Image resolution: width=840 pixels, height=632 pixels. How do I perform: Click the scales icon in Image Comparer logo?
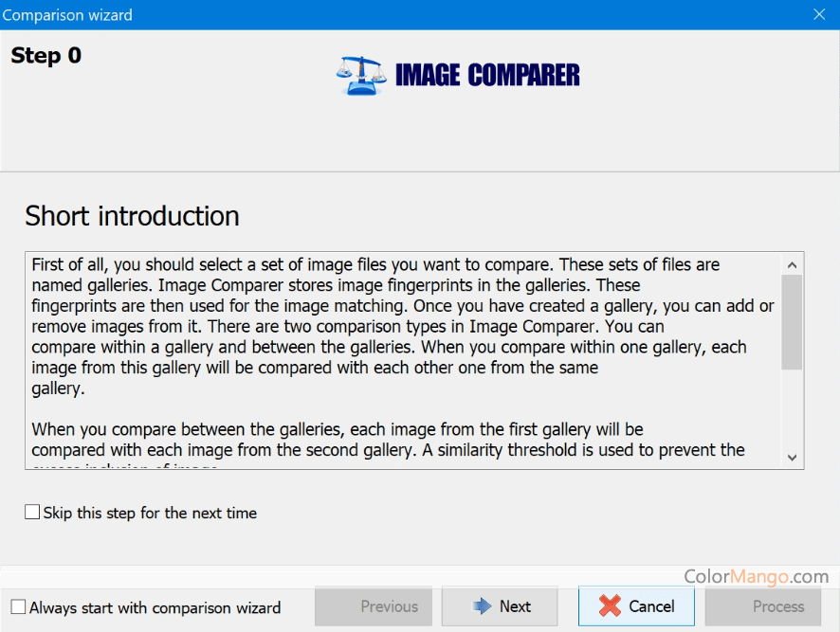360,75
